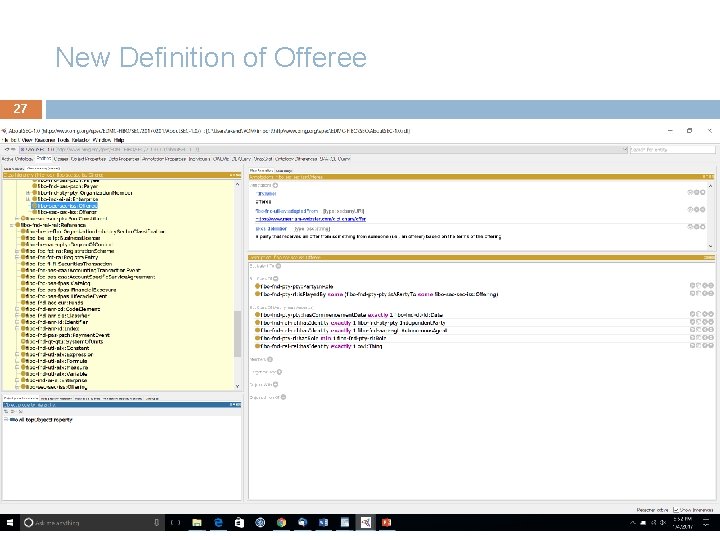
Task: Expand the Enterprise class tree node
Action: tap(27, 198)
